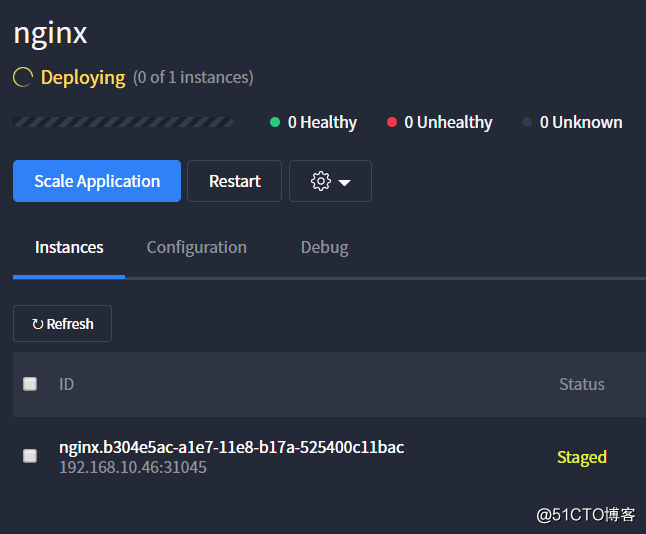This screenshot has width=646, height=534.
Task: Open the Configuration tab
Action: [197, 247]
